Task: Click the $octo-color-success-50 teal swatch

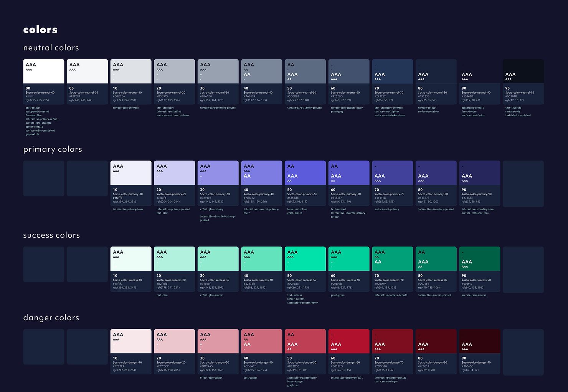Action: pyautogui.click(x=305, y=259)
